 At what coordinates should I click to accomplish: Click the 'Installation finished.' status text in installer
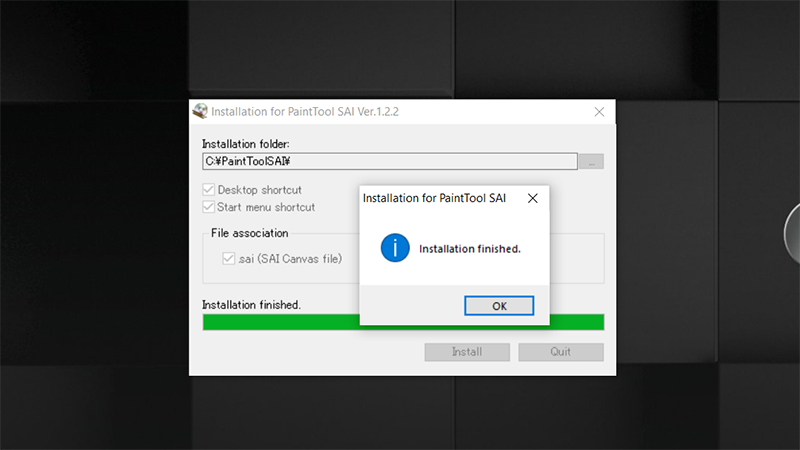tap(252, 305)
